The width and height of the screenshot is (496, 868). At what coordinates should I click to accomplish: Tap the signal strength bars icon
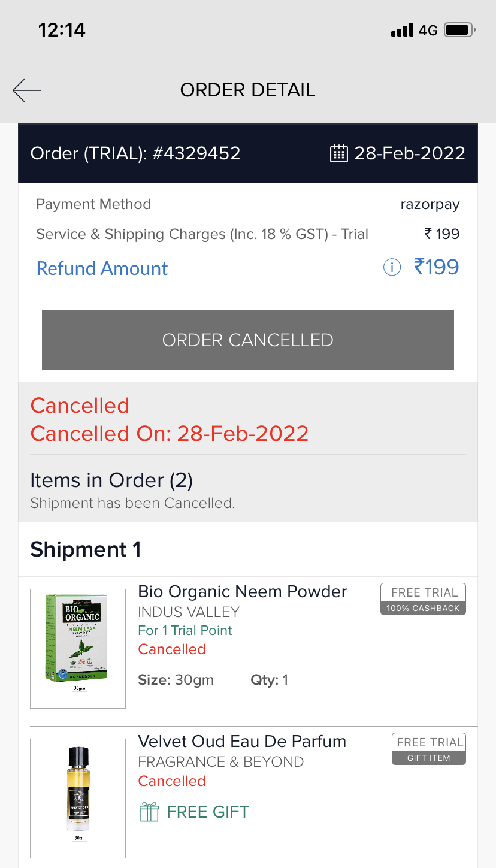[x=402, y=30]
